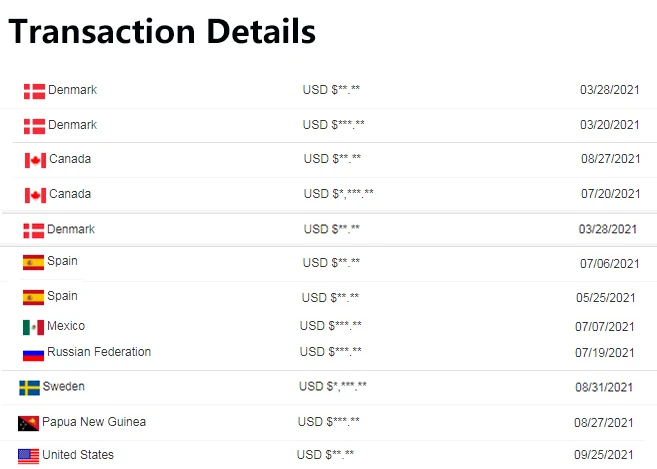Select the Sweden country name text
The height and width of the screenshot is (469, 657).
coord(64,387)
